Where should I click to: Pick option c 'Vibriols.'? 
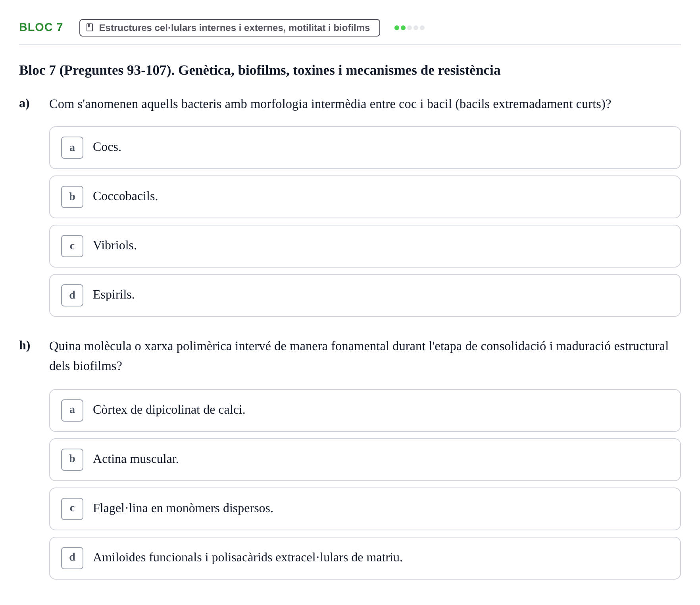pyautogui.click(x=365, y=246)
